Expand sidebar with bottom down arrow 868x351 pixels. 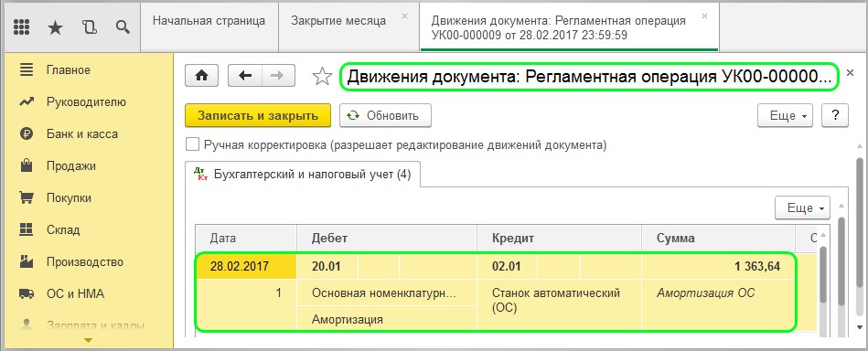89,340
